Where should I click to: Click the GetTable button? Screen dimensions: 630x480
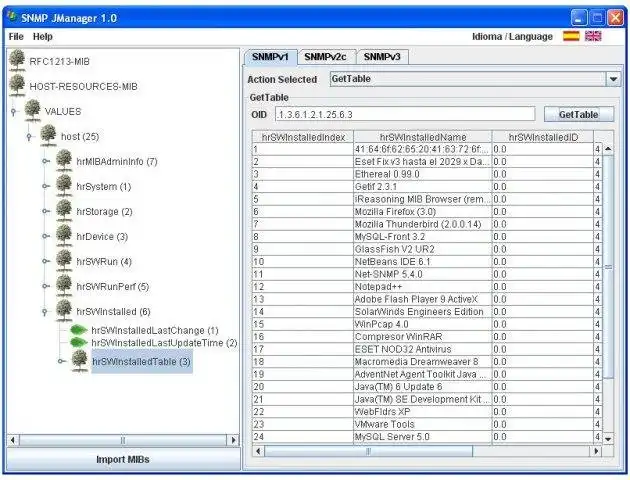pyautogui.click(x=579, y=114)
